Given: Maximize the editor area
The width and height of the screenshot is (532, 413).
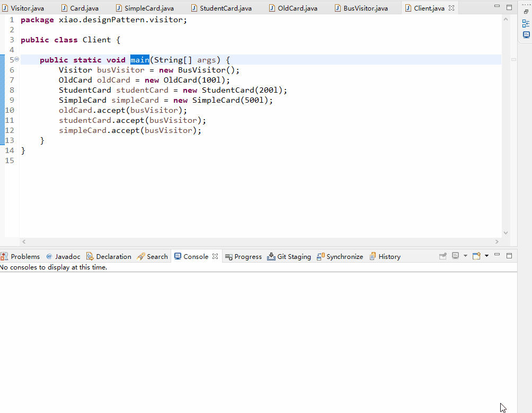Looking at the screenshot, I should tap(509, 7).
